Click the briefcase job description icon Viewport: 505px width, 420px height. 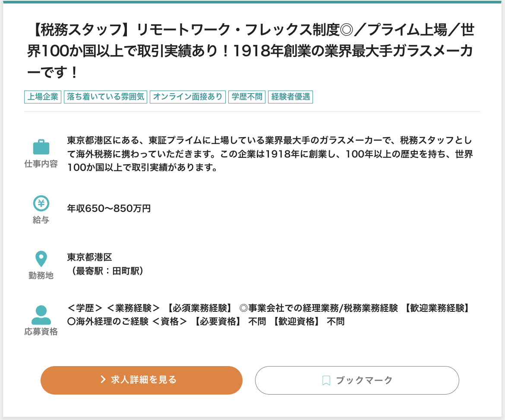(41, 147)
